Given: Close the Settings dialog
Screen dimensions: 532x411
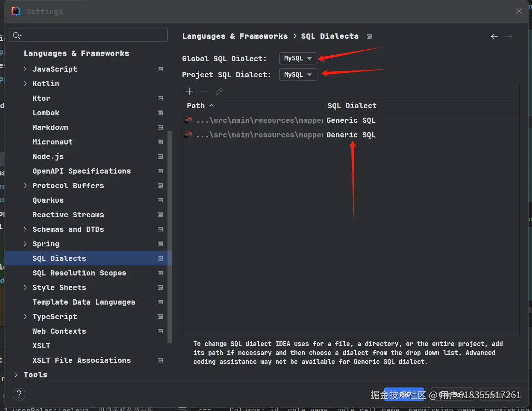Looking at the screenshot, I should coord(519,11).
